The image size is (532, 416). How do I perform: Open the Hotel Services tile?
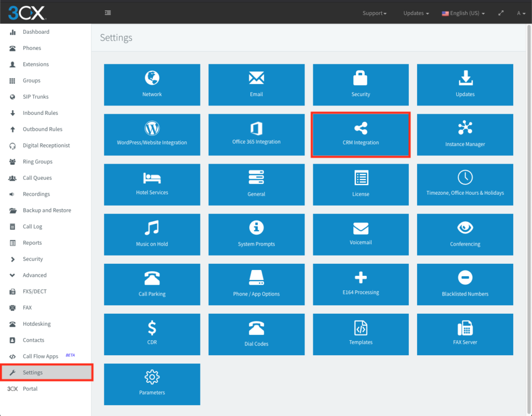[152, 185]
